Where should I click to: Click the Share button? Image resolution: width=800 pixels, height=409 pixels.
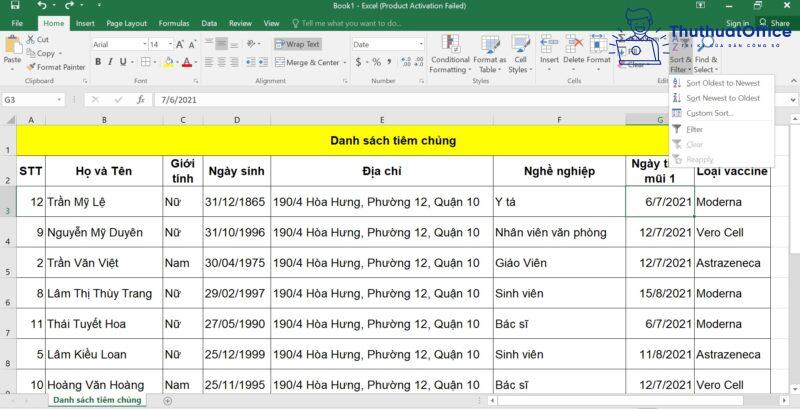point(774,23)
